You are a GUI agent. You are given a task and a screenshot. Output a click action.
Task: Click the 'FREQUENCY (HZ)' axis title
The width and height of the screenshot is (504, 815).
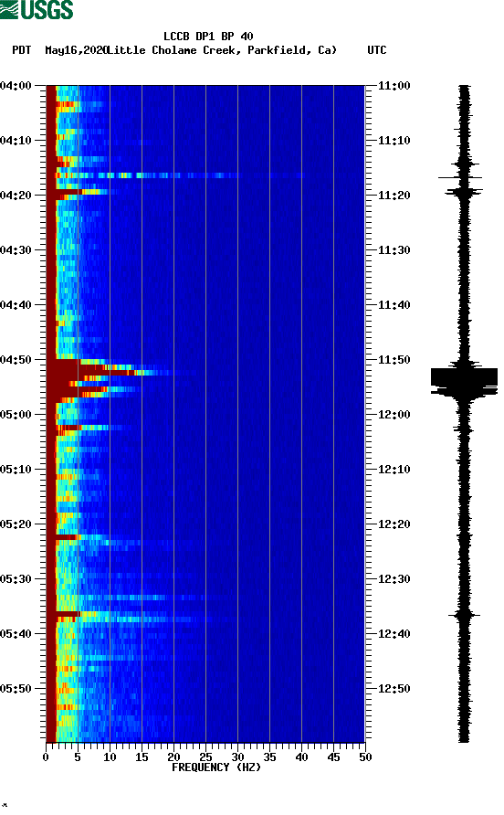tap(216, 767)
